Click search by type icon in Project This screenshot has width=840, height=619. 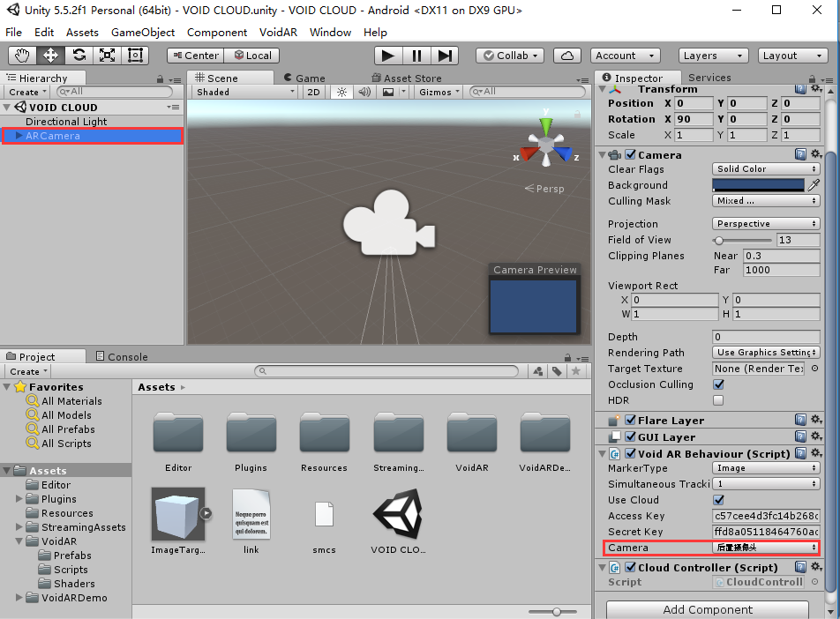[x=538, y=371]
